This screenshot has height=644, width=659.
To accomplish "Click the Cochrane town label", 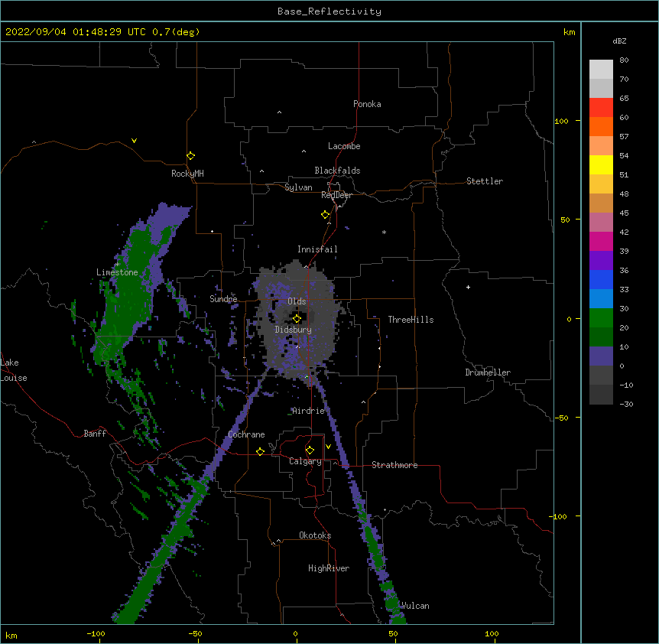I will (246, 434).
